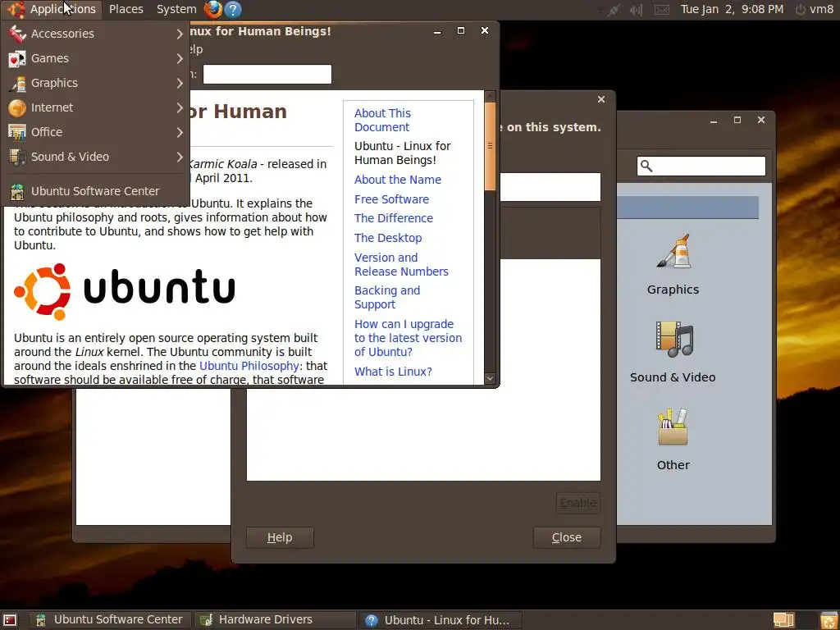Open the What is Linux? link
Viewport: 840px width, 630px height.
[393, 372]
